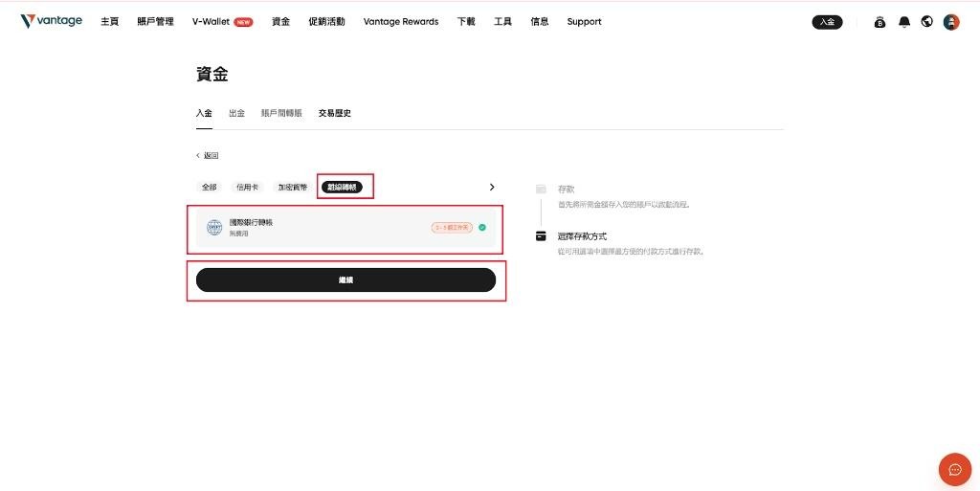Open the notifications bell

point(904,22)
